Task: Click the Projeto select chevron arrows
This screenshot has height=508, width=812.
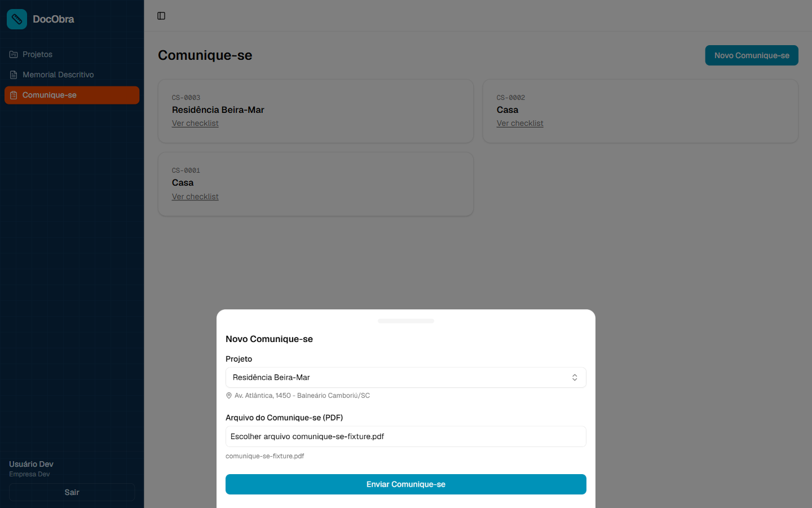Action: click(x=575, y=378)
